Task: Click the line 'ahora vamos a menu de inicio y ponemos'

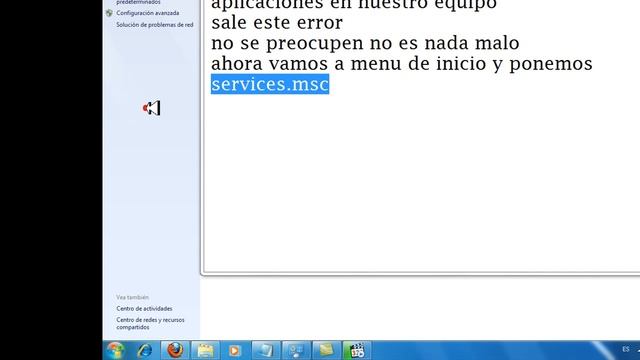Action: (402, 64)
